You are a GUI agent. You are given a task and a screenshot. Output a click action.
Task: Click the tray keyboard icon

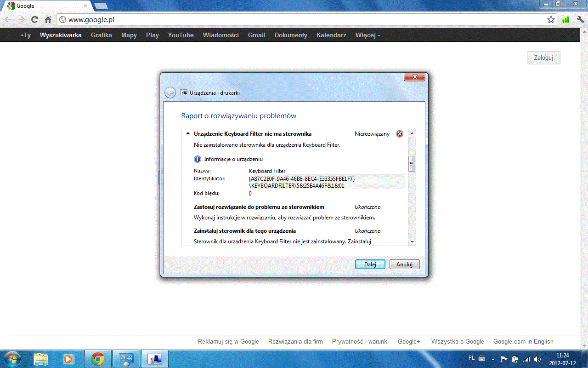coord(482,358)
